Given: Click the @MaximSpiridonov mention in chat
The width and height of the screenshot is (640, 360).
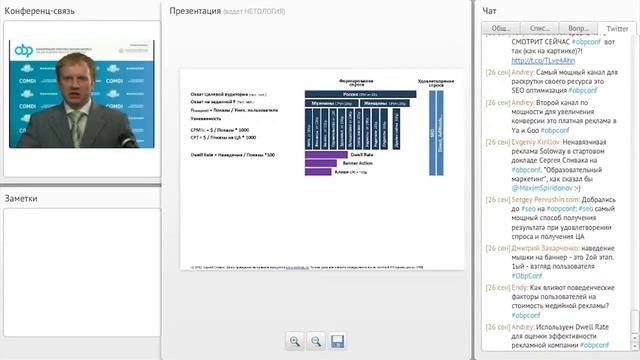Looking at the screenshot, I should 542,188.
